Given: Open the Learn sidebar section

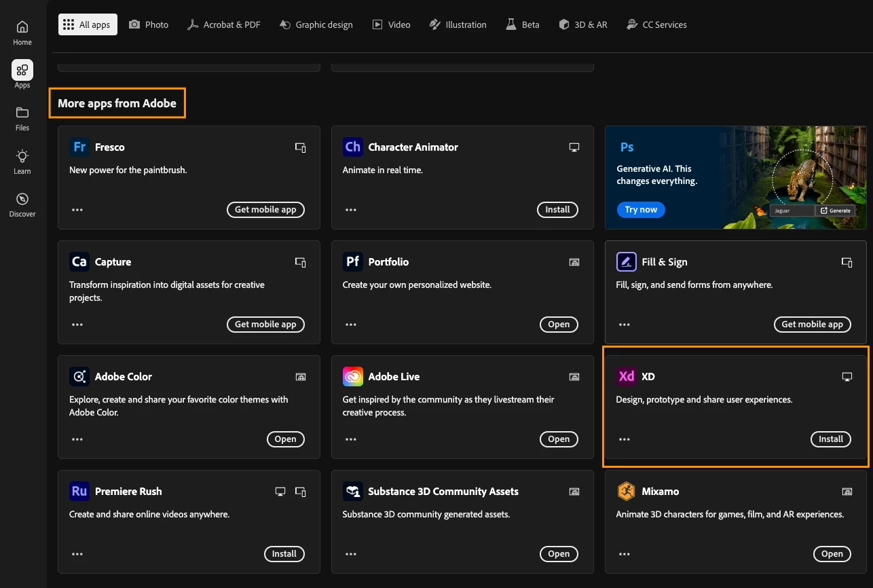Looking at the screenshot, I should click(x=22, y=162).
